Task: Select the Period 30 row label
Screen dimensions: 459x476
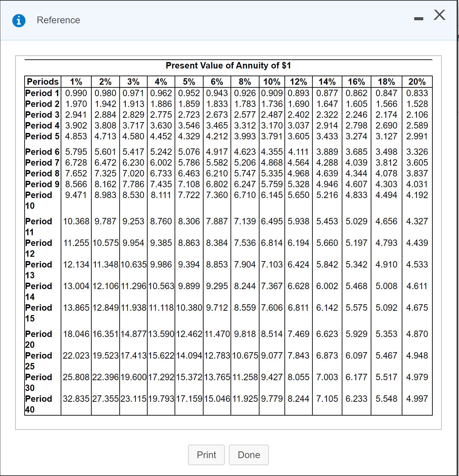Action: pos(39,383)
